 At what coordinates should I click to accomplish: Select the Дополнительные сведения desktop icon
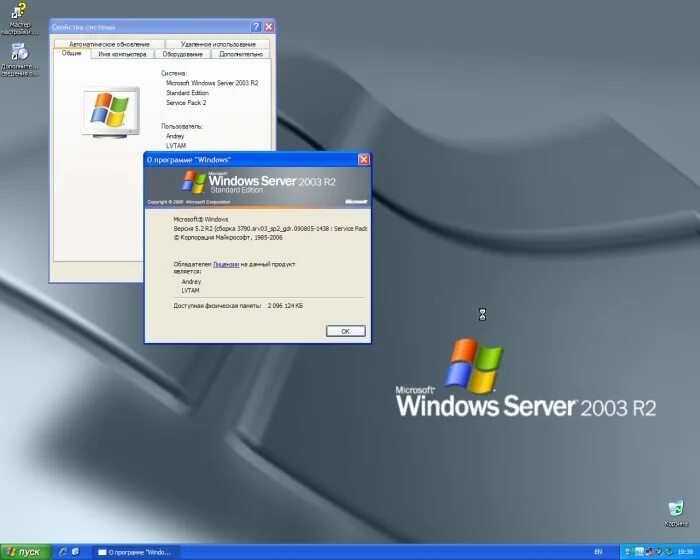point(20,59)
